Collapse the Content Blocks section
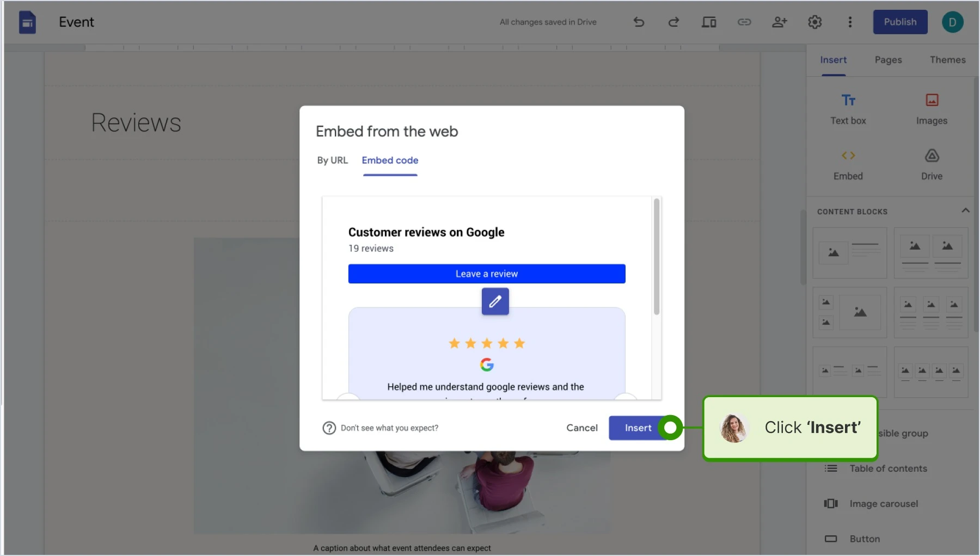Screen dimensions: 980x556 click(x=965, y=211)
